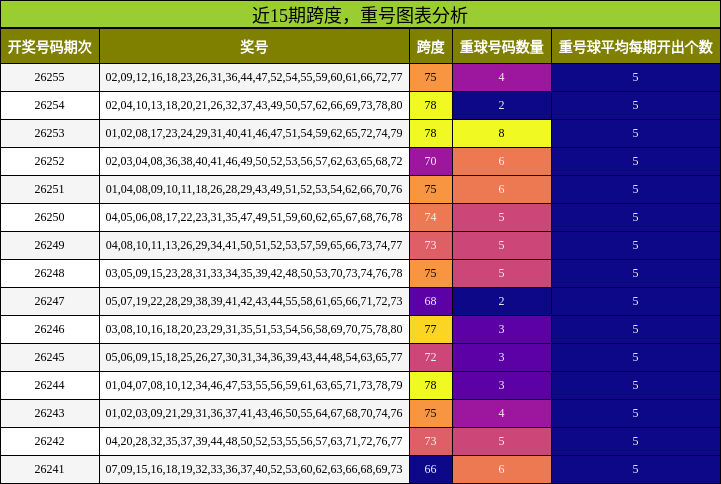Screen dimensions: 721x484
Task: Click span value 66 in row 26241
Action: tap(431, 470)
